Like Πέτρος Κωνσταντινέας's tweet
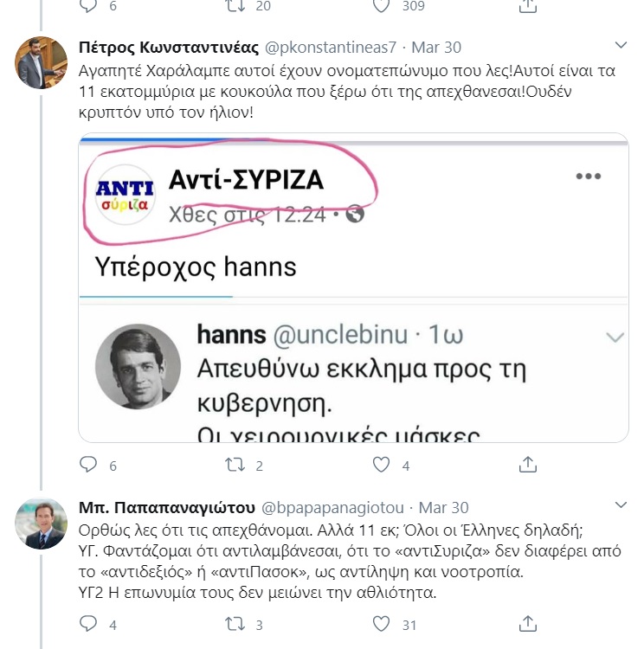The width and height of the screenshot is (644, 649). click(380, 466)
